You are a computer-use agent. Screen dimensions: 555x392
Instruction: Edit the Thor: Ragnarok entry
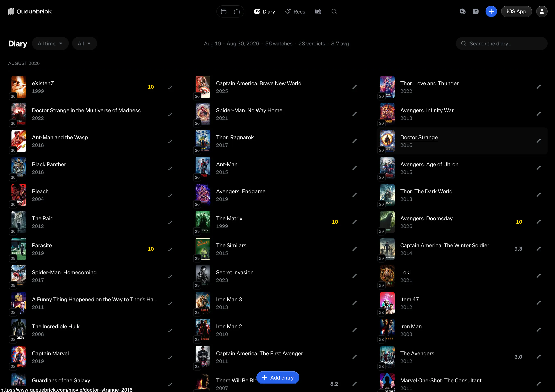(x=354, y=141)
